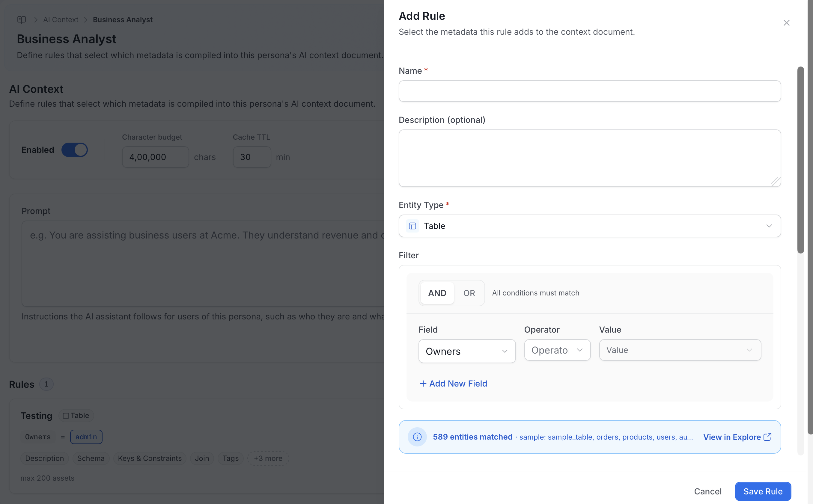
Task: Click the info icon in matched entities banner
Action: (x=417, y=437)
